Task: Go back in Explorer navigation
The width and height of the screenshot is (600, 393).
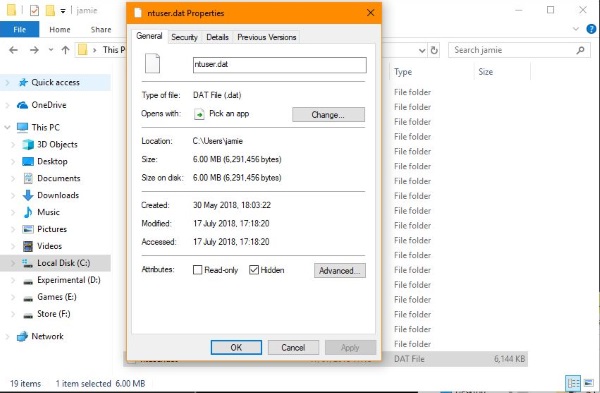Action: point(13,50)
